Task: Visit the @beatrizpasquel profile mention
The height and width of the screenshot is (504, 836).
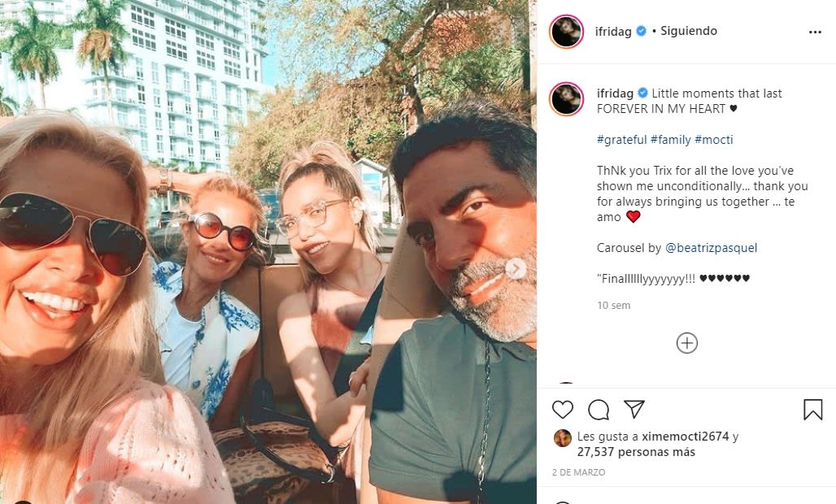Action: click(712, 248)
